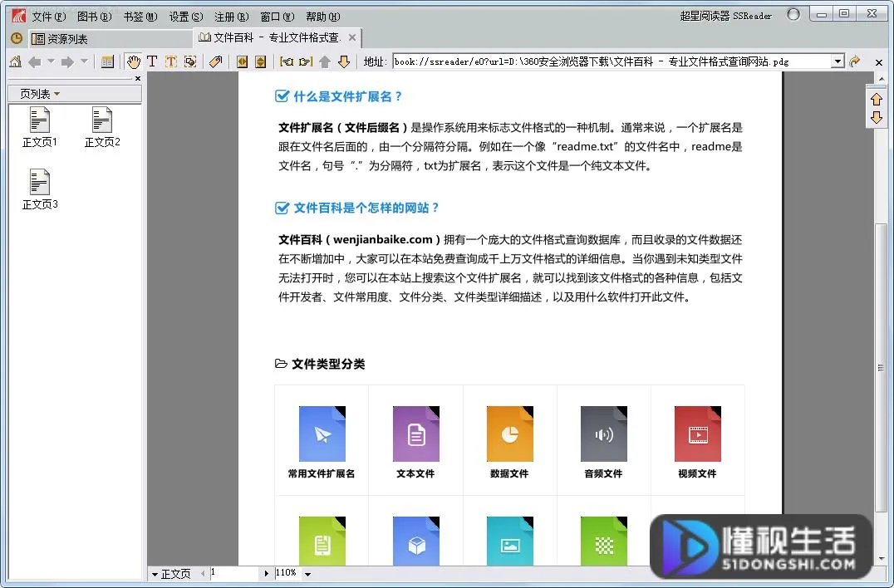894x588 pixels.
Task: Activate the region selection tool
Action: [x=189, y=61]
